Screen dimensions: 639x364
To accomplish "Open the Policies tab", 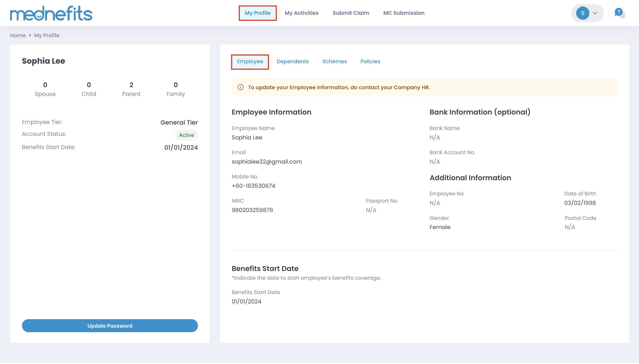I will [x=370, y=61].
